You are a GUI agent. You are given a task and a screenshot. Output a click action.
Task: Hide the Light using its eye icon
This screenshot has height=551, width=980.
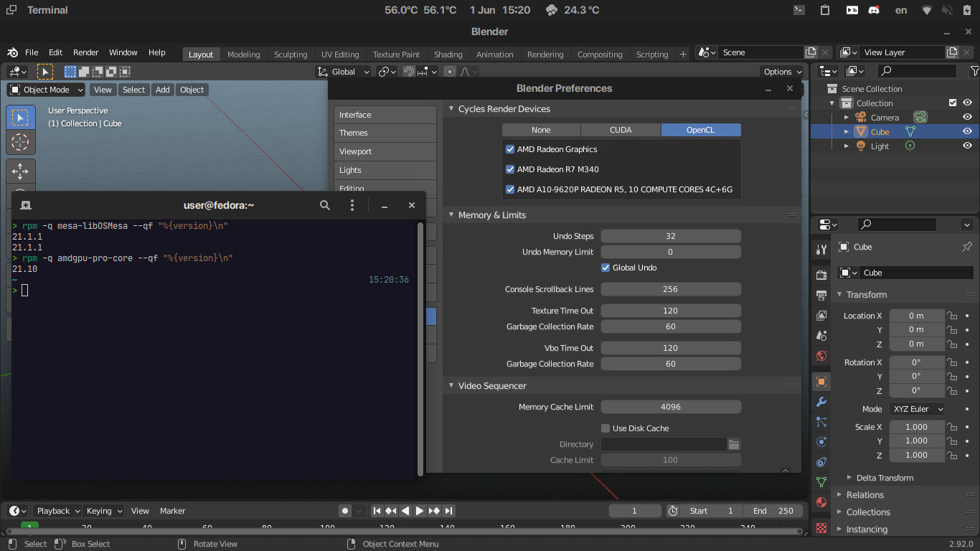point(967,146)
